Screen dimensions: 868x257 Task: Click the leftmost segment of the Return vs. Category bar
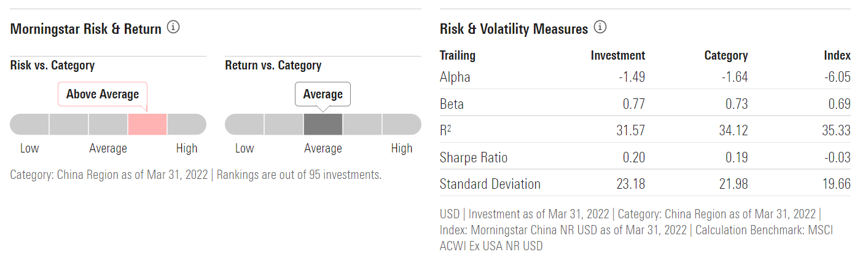coord(244,124)
